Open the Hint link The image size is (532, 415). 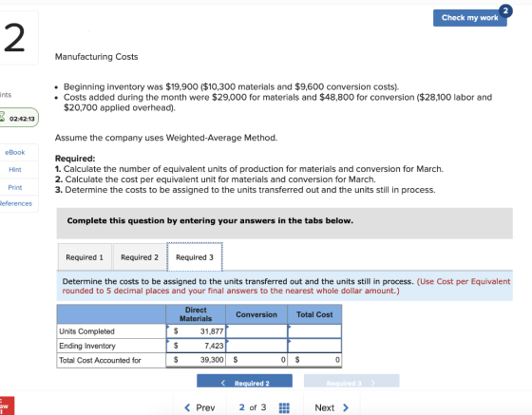[15, 170]
